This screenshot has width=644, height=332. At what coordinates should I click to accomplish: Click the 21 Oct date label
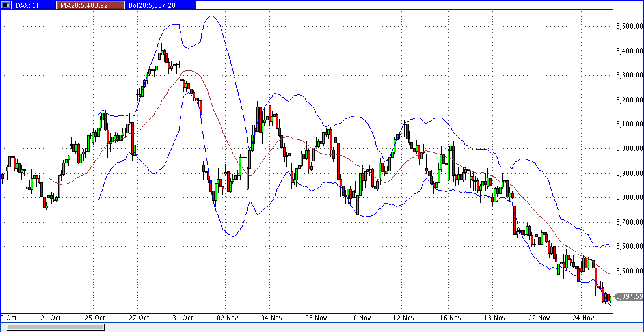pyautogui.click(x=51, y=318)
